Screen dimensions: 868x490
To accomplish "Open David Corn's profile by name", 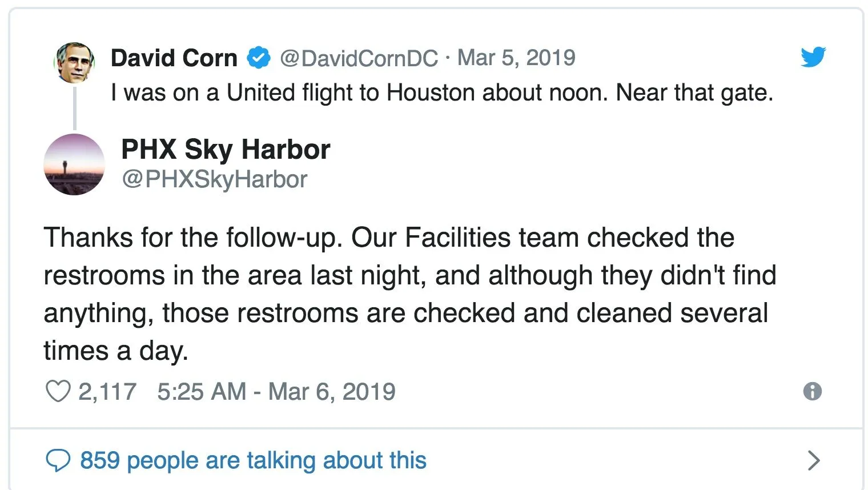I will (174, 58).
